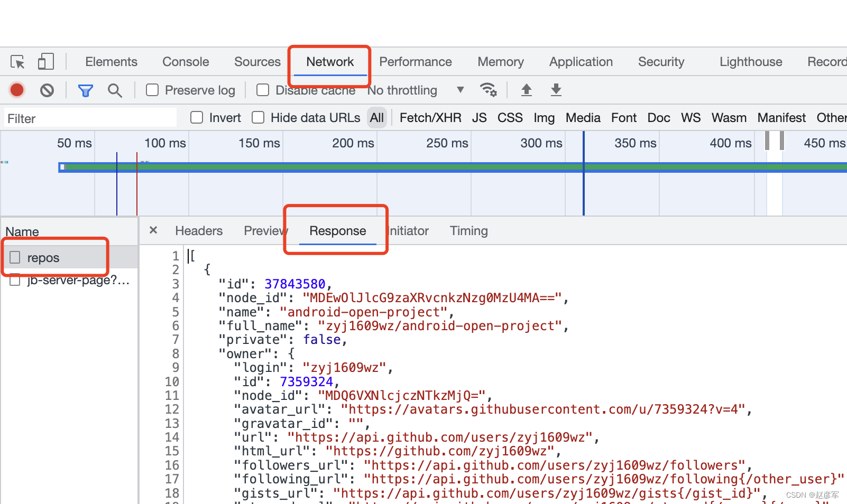This screenshot has height=504, width=847.
Task: Enable the Preserve log checkbox
Action: click(x=152, y=90)
